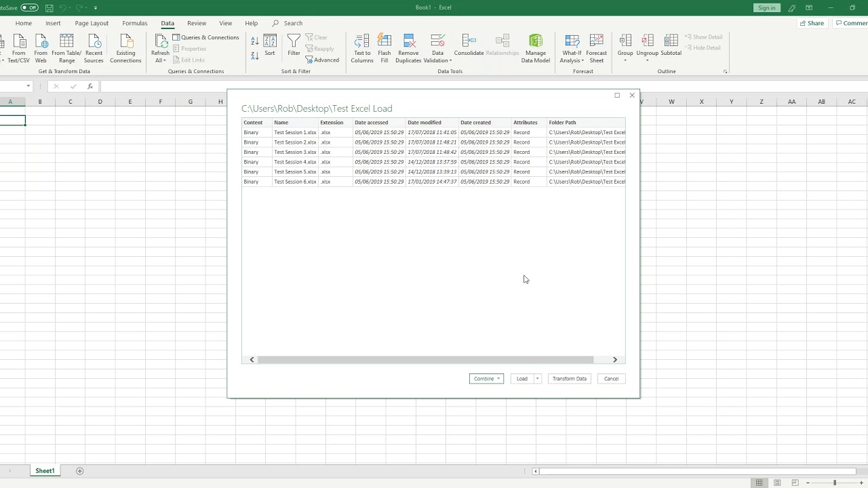Click the Transform Data button
868x488 pixels.
click(570, 379)
